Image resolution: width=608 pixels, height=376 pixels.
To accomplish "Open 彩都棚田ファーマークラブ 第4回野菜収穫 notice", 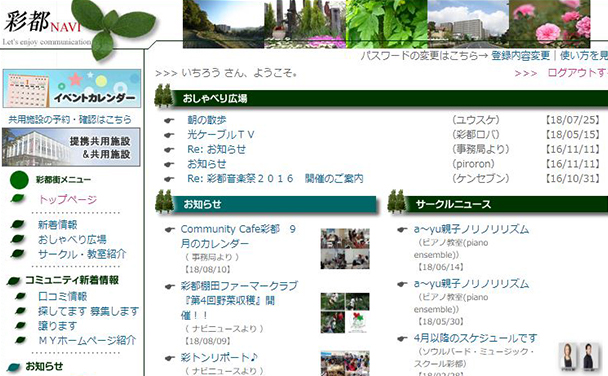I will (239, 300).
